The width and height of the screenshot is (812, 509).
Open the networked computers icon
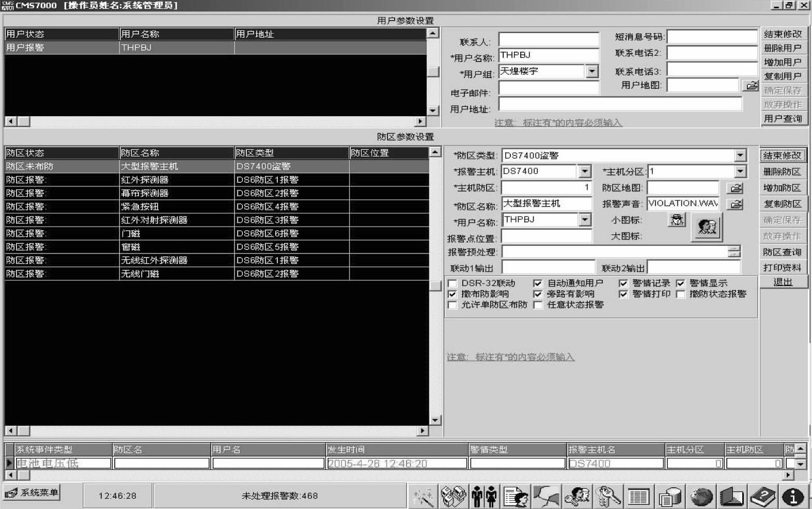453,497
